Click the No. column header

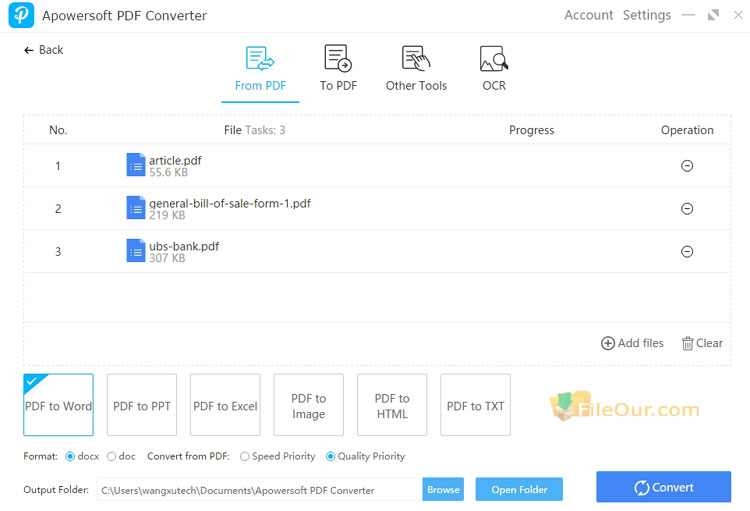click(x=58, y=130)
